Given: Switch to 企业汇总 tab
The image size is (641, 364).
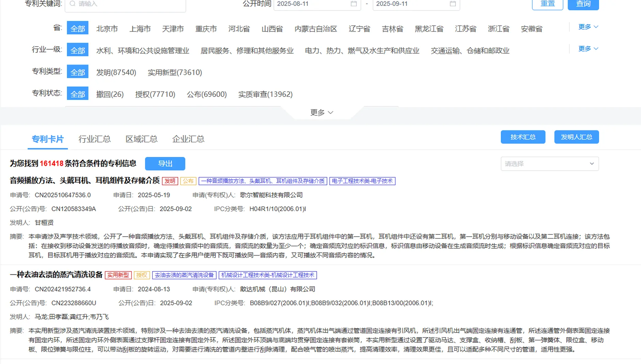Looking at the screenshot, I should coord(188,139).
